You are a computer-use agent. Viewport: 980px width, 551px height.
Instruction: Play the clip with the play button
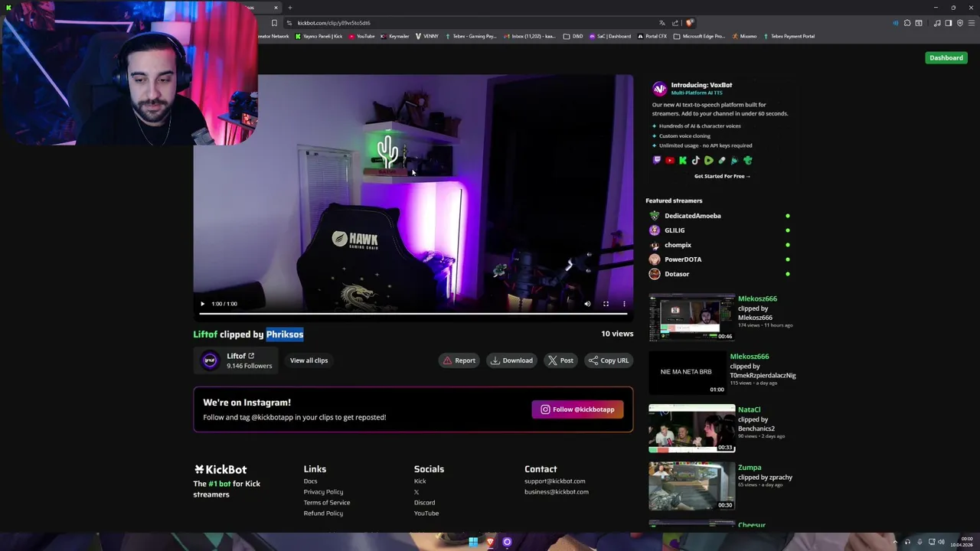tap(202, 304)
